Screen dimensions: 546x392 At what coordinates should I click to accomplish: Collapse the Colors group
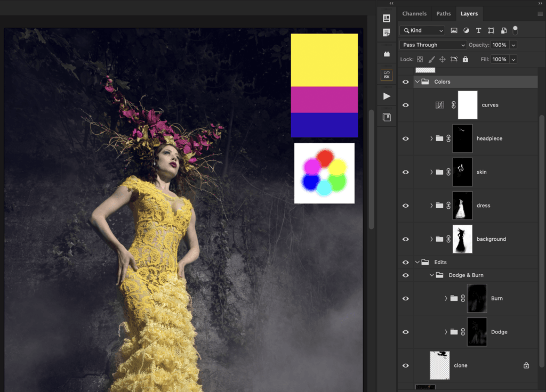pyautogui.click(x=417, y=81)
